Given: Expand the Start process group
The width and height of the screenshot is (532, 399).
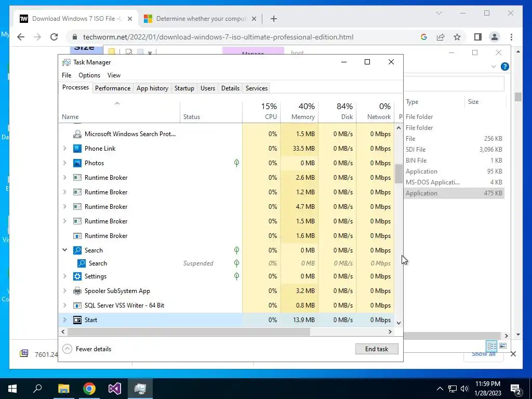Looking at the screenshot, I should pyautogui.click(x=65, y=320).
